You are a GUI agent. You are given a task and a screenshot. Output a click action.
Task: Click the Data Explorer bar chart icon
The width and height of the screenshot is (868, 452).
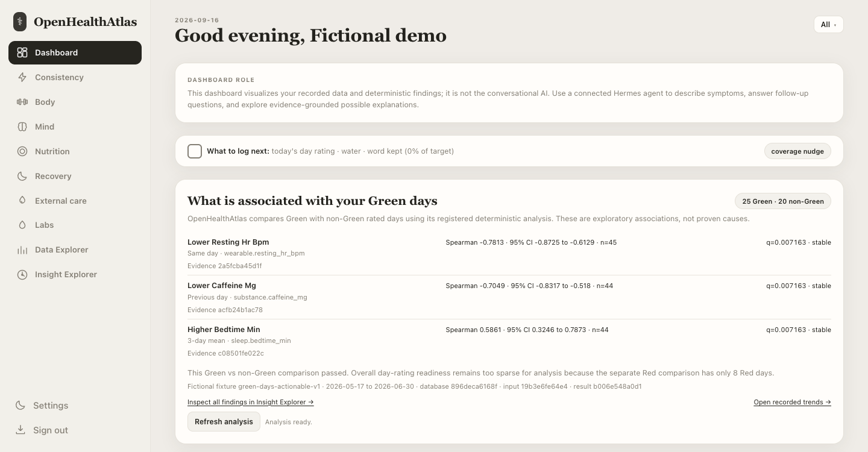point(22,250)
